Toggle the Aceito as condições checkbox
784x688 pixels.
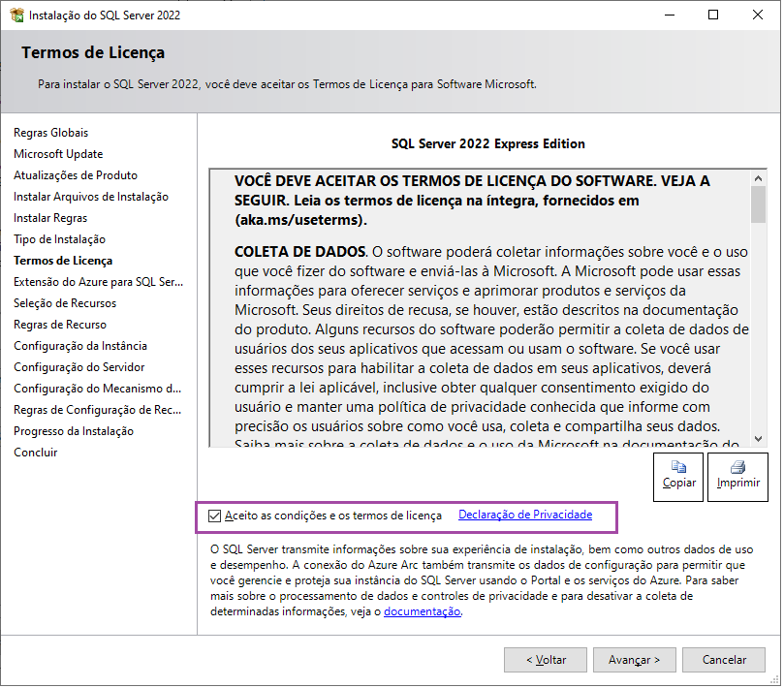(x=215, y=517)
